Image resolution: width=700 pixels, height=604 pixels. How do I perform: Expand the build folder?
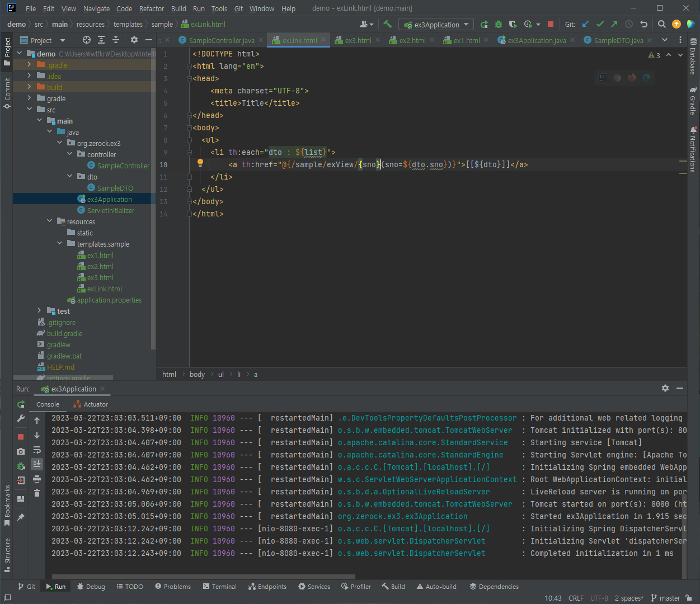click(30, 87)
